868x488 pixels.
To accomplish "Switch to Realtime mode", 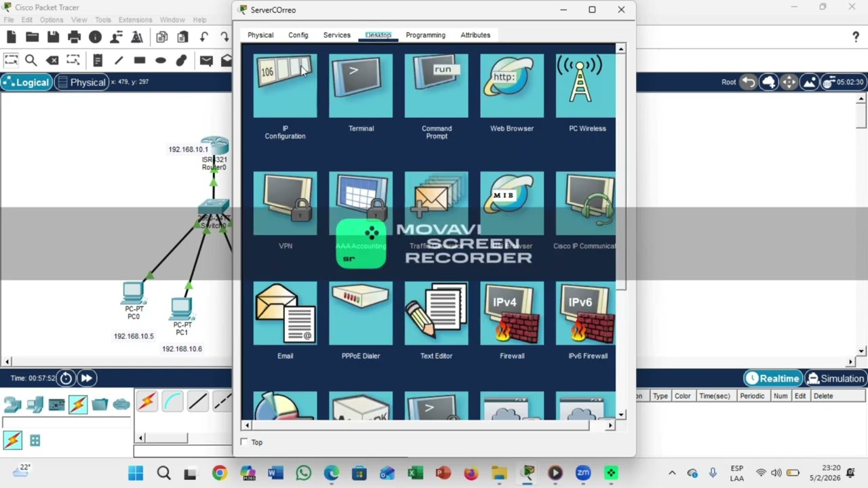I will coord(772,379).
